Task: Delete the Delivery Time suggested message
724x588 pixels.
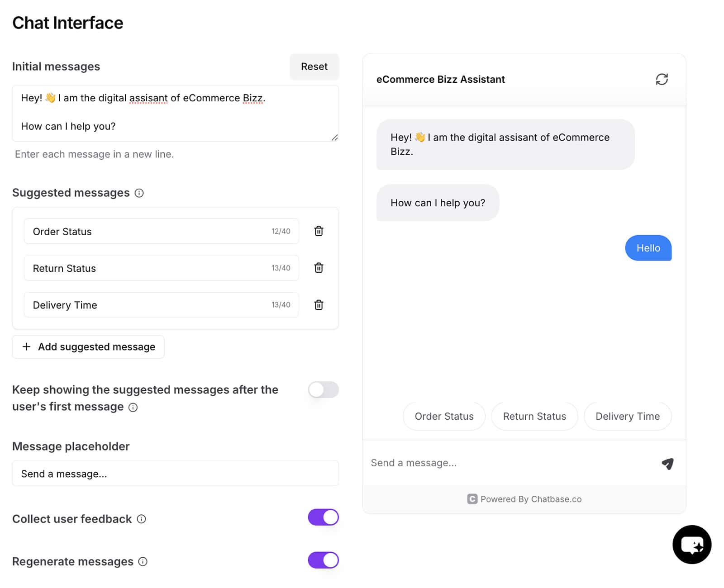Action: coord(319,305)
